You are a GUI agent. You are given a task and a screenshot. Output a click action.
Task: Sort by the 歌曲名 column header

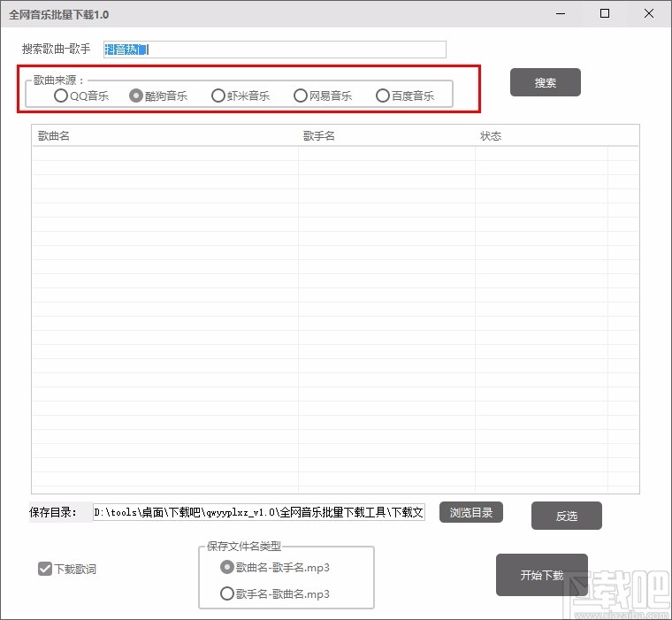165,136
